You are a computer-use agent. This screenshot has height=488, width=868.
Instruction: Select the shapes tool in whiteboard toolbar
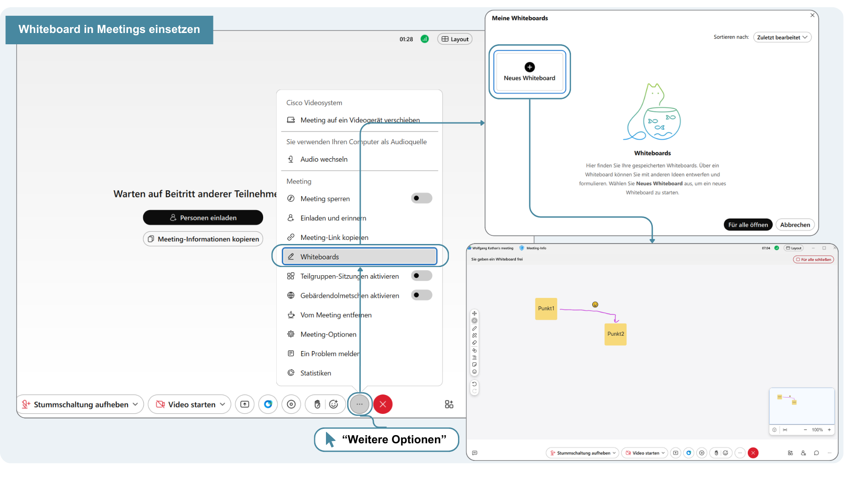[474, 350]
